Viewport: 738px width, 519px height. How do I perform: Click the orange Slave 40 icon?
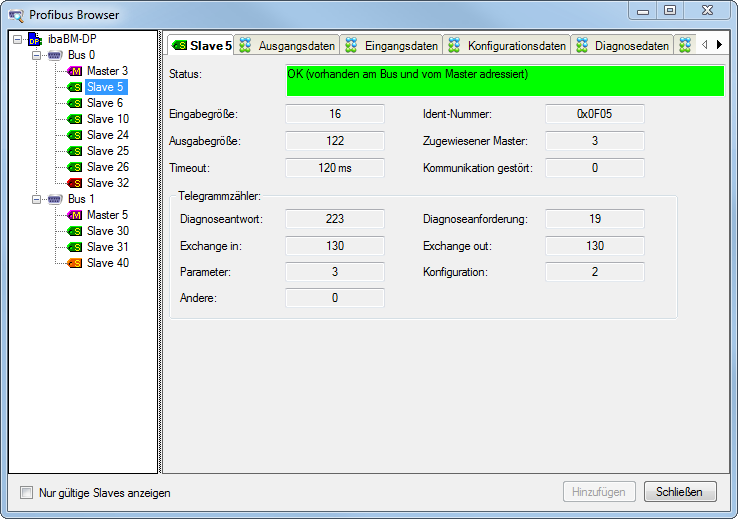point(74,263)
